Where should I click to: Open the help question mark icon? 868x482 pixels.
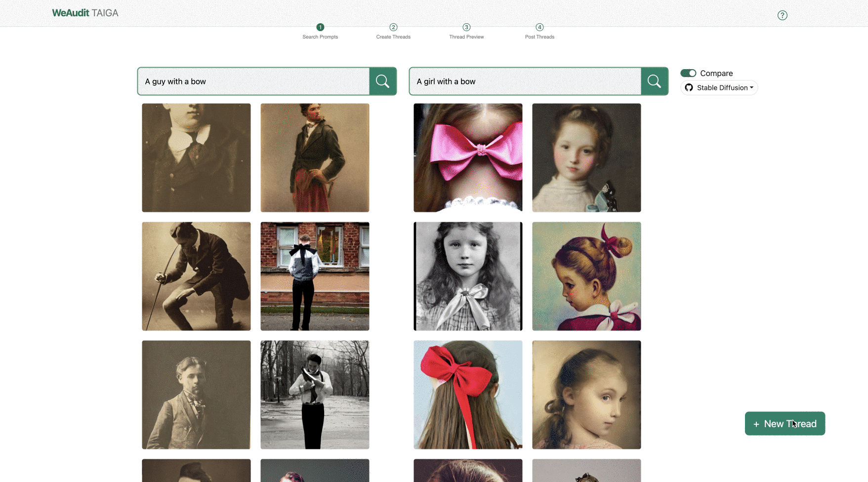tap(782, 15)
